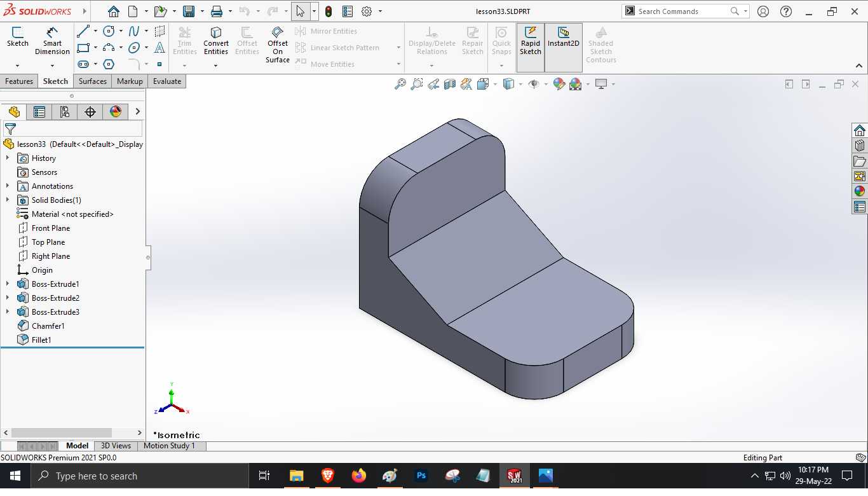868x496 pixels.
Task: Open Photoshop from the taskbar
Action: click(x=421, y=476)
